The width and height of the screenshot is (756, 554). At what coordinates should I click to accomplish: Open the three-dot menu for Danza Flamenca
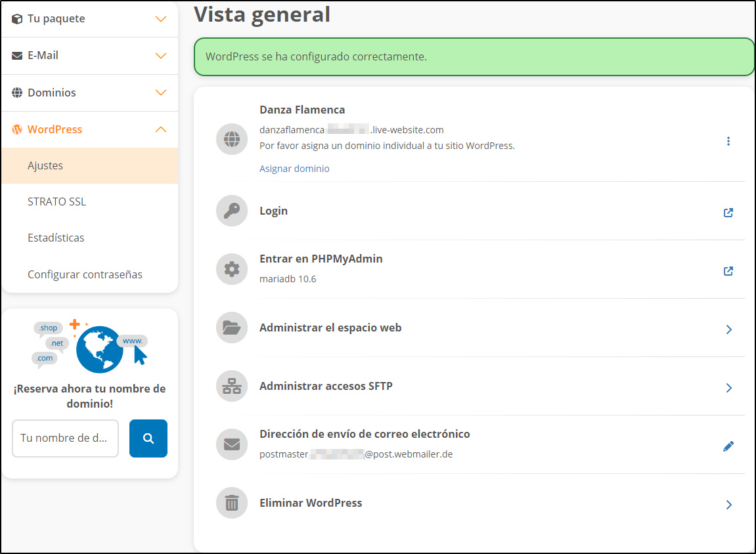(728, 141)
